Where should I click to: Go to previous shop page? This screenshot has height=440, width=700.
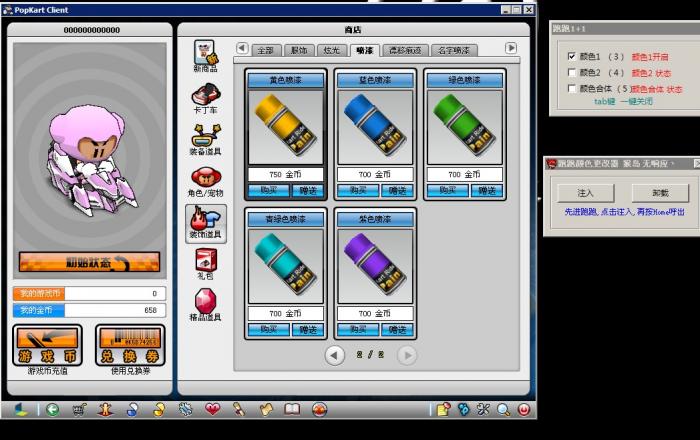tap(334, 355)
